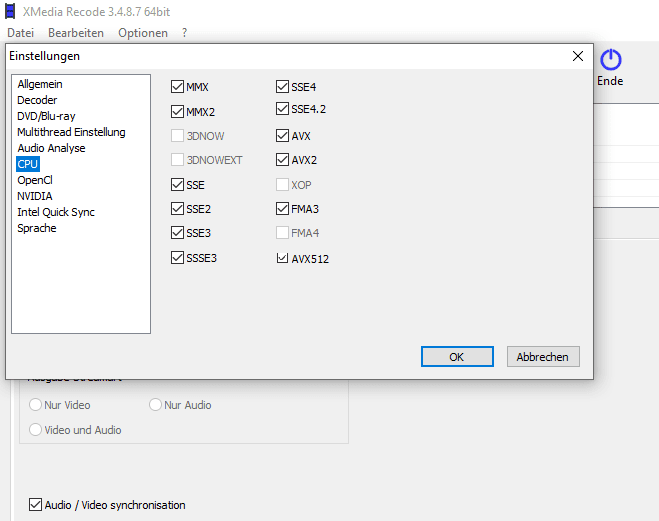Uncheck the SSSE3 option
The image size is (659, 521).
(x=177, y=258)
